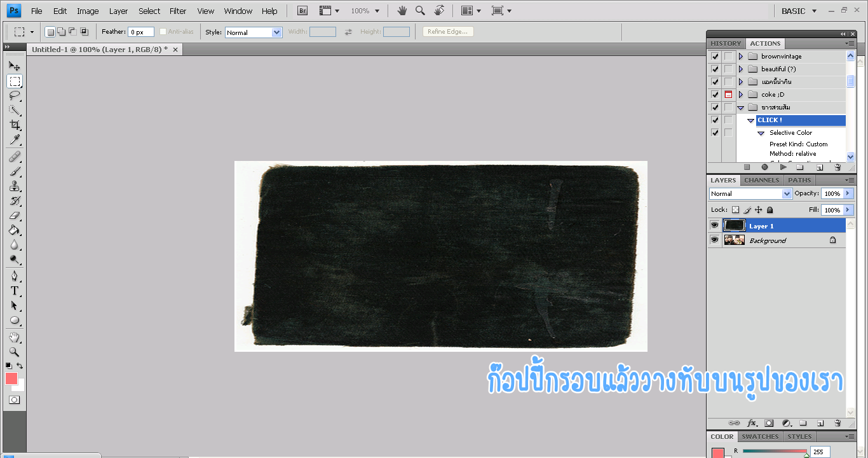The image size is (868, 458).
Task: Select the Magic Wand tool
Action: point(15,111)
